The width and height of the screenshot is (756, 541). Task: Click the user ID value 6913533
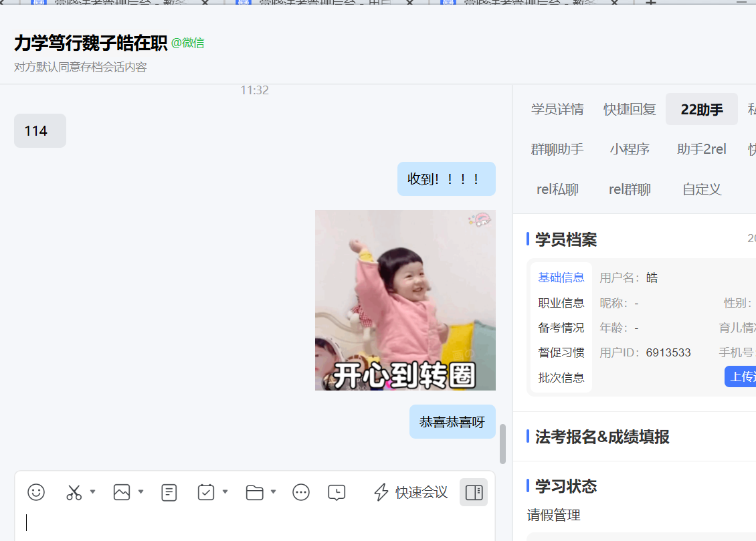668,352
